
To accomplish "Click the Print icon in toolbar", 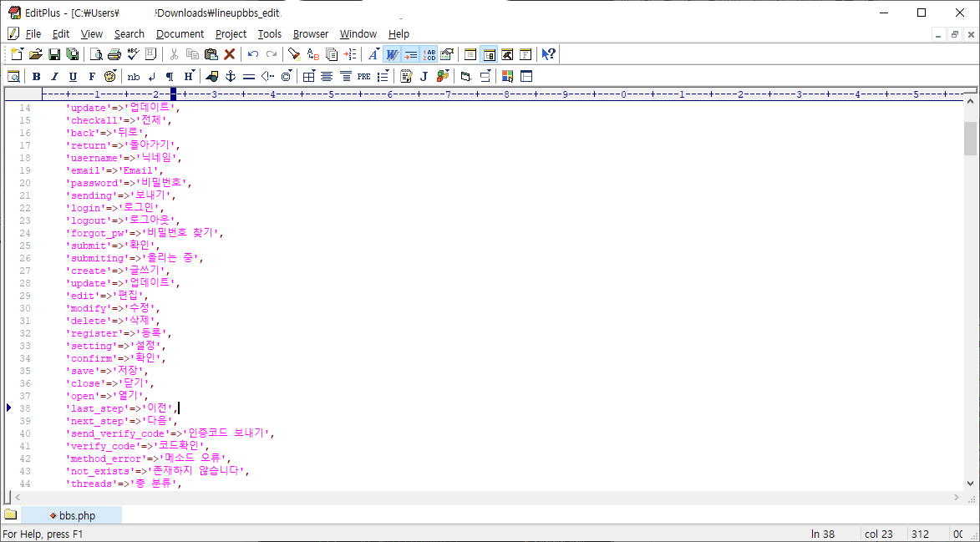I will pyautogui.click(x=114, y=54).
